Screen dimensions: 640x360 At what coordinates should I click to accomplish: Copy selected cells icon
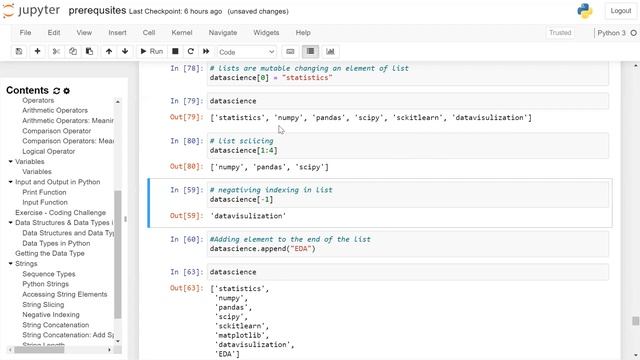click(x=73, y=51)
